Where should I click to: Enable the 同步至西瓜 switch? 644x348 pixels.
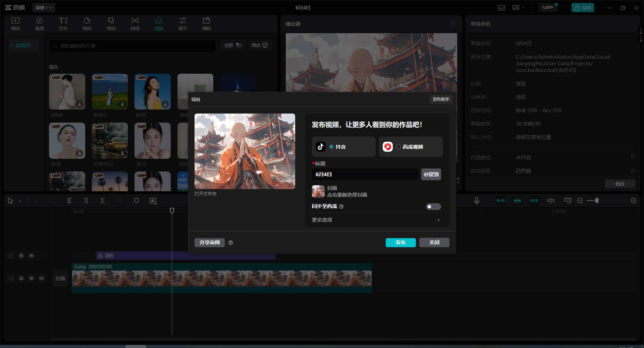coord(433,207)
